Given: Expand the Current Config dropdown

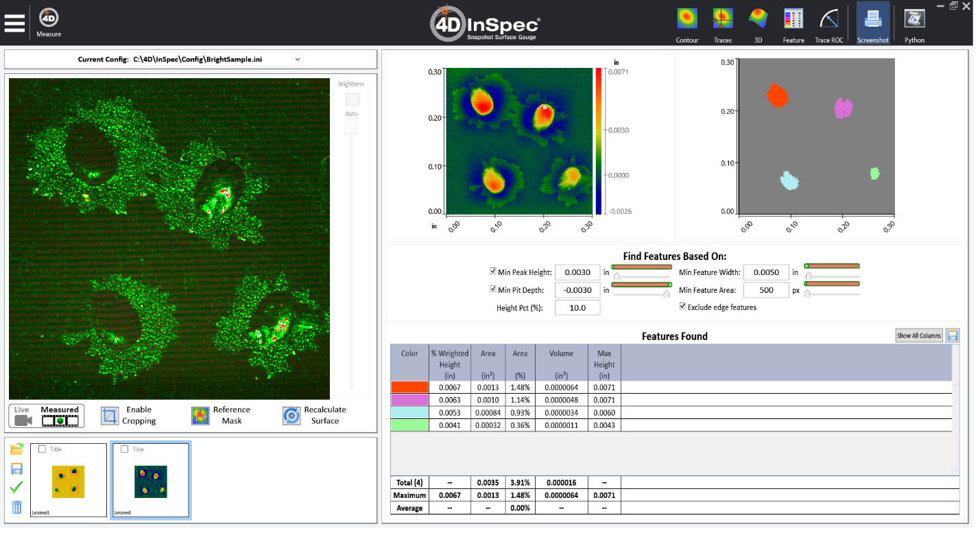Looking at the screenshot, I should point(298,60).
